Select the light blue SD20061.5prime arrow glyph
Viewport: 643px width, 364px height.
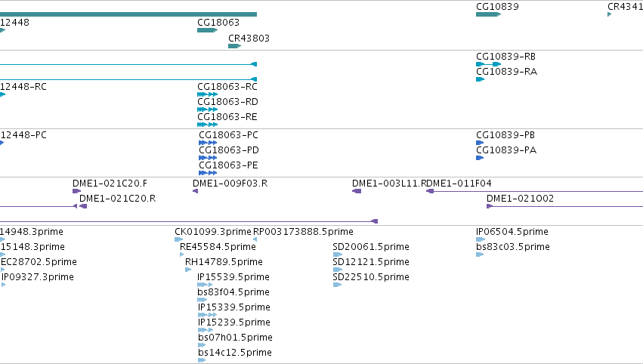pyautogui.click(x=338, y=254)
